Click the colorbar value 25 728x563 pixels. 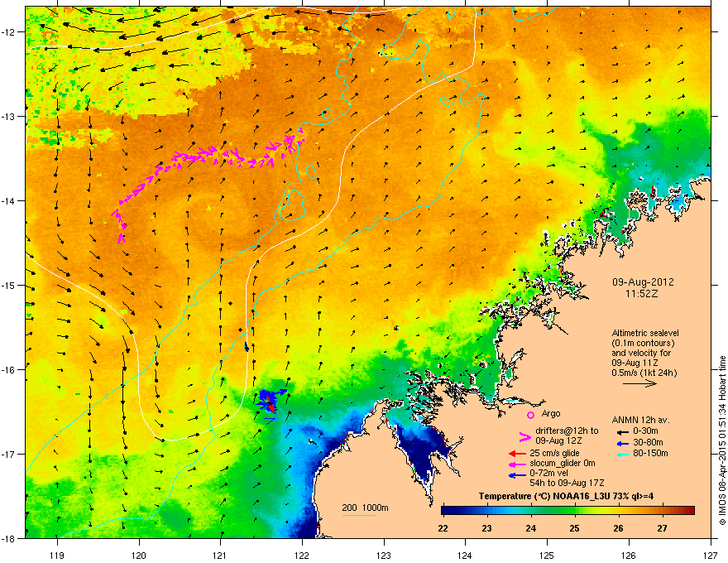[x=574, y=528]
